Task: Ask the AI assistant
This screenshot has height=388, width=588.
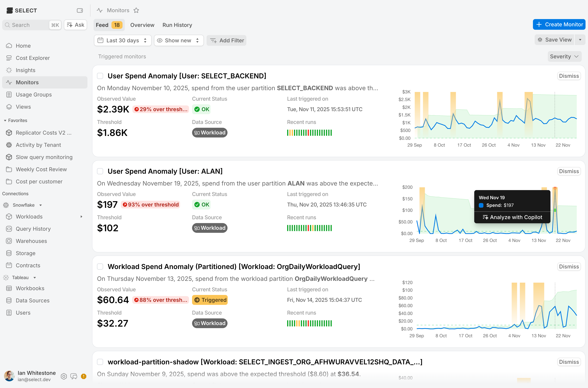Action: click(75, 25)
